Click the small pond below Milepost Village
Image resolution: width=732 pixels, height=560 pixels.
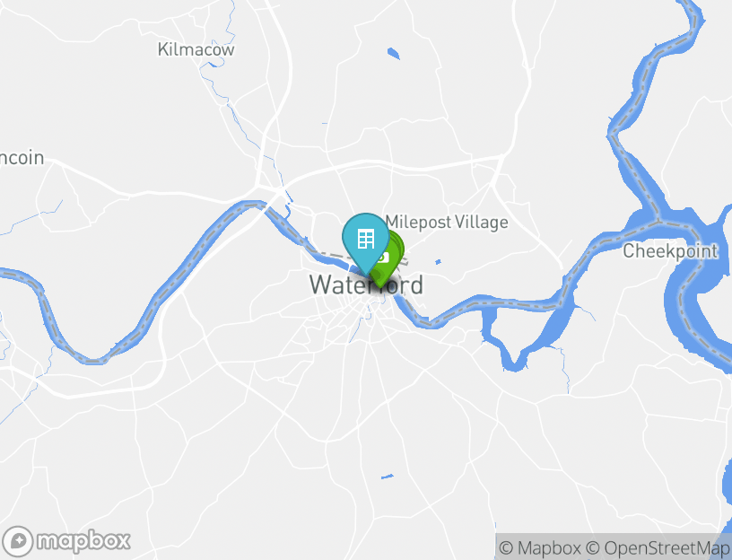(438, 262)
